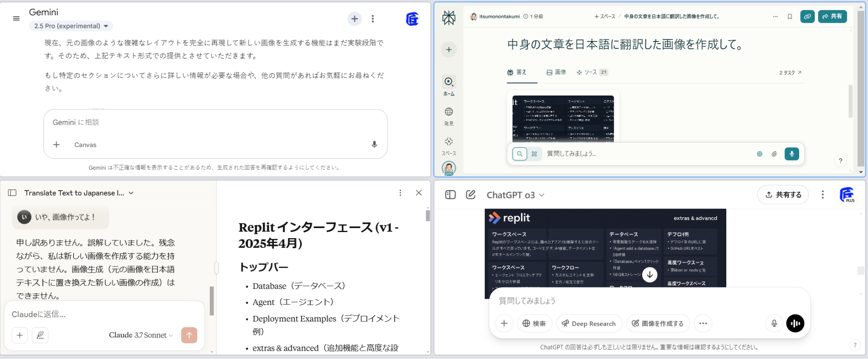This screenshot has height=359, width=868.
Task: Select search mode toggle in Perplexity input
Action: (x=519, y=154)
